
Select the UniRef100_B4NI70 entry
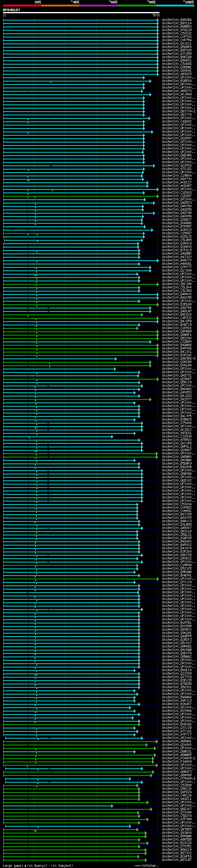(177, 260)
